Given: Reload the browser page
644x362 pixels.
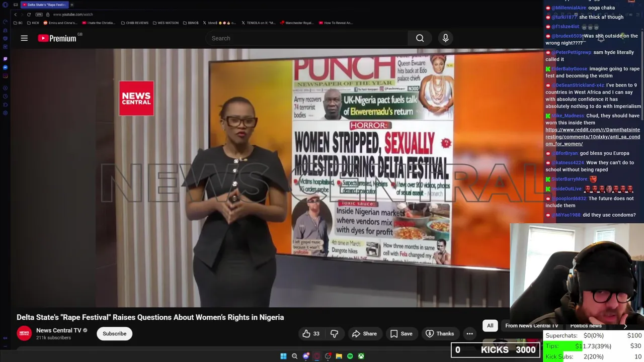Looking at the screenshot, I should [x=29, y=15].
